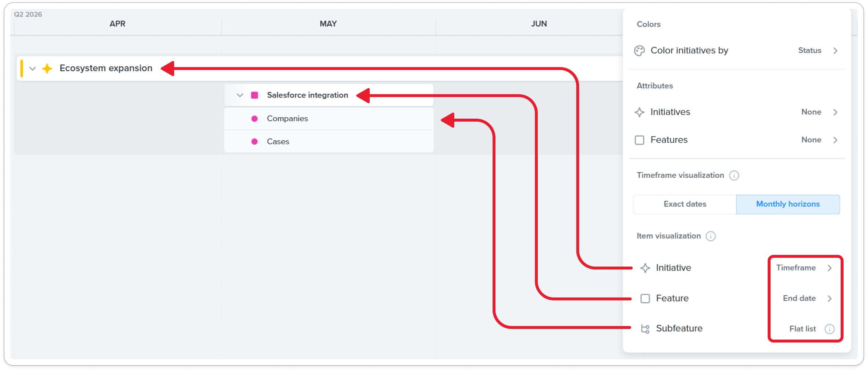Select Monthly horizons timeframe visualization
The image size is (868, 371).
787,204
